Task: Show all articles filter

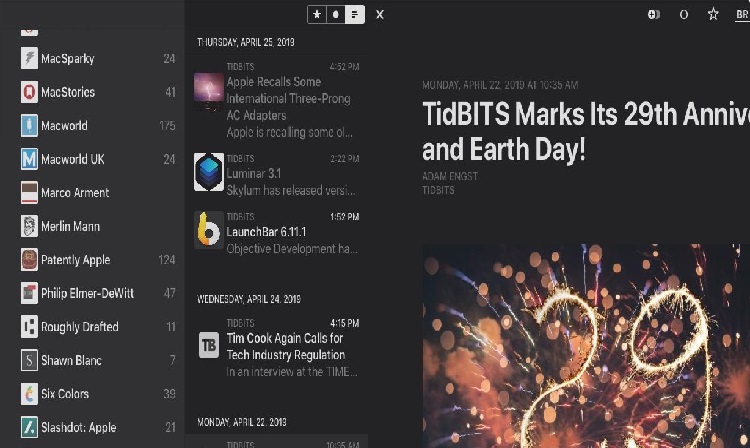Action: [x=354, y=14]
